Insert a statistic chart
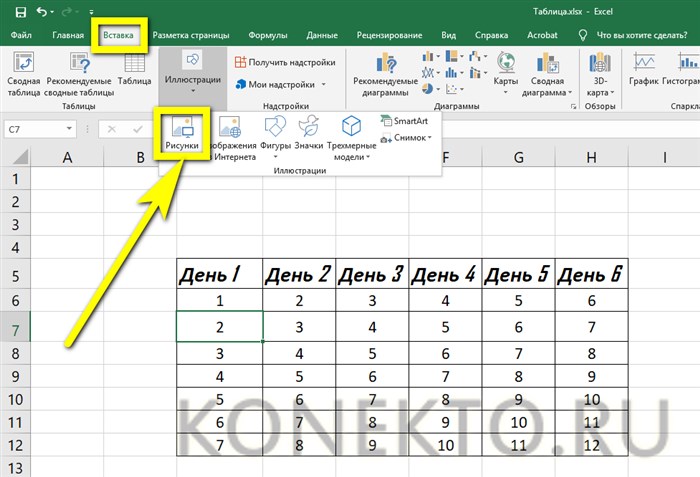Viewport: 700px width, 477px height. [x=454, y=72]
